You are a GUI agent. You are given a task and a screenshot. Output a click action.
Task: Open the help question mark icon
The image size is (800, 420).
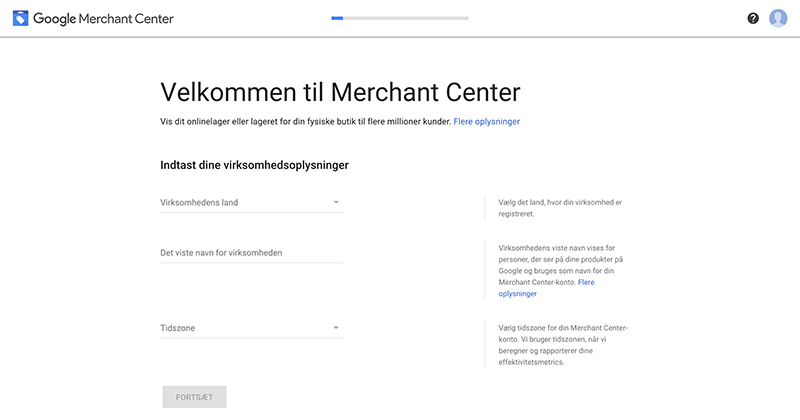753,18
